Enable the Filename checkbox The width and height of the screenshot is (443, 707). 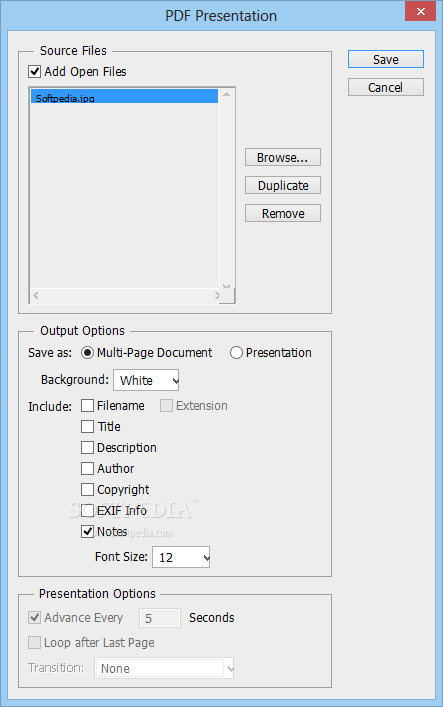coord(88,406)
